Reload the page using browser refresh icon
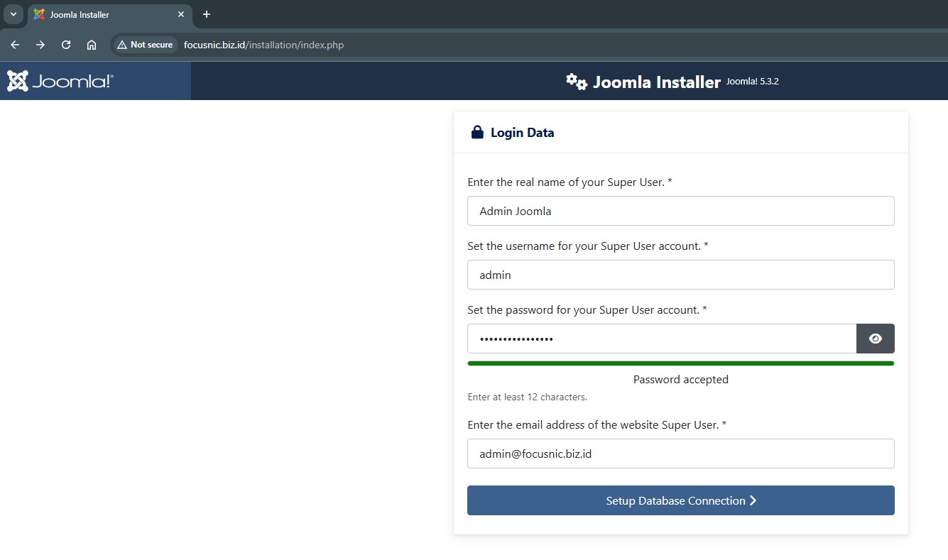Viewport: 948px width, 560px height. (x=66, y=45)
